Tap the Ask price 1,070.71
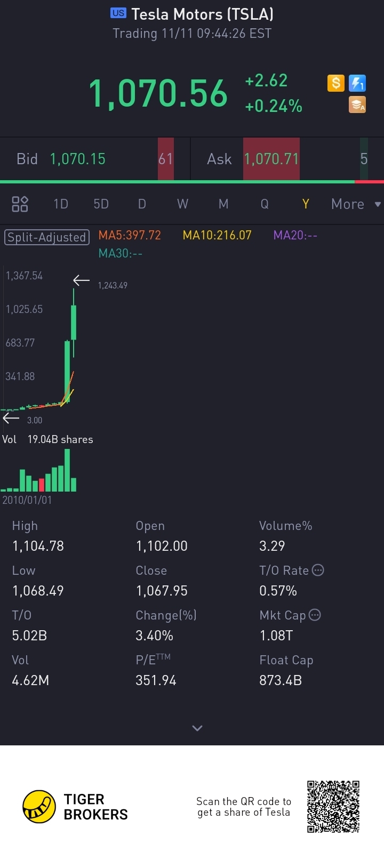 (x=271, y=159)
